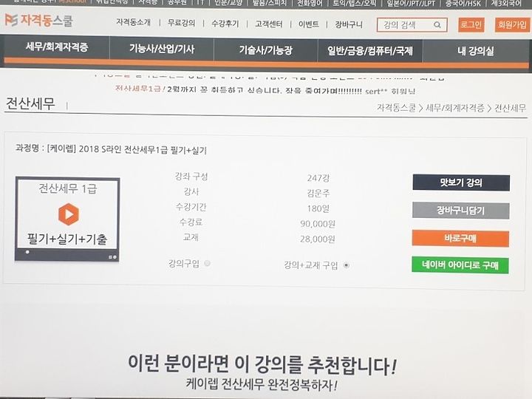Image resolution: width=532 pixels, height=399 pixels.
Task: Open the 기술사/기능장 tab
Action: [x=266, y=50]
